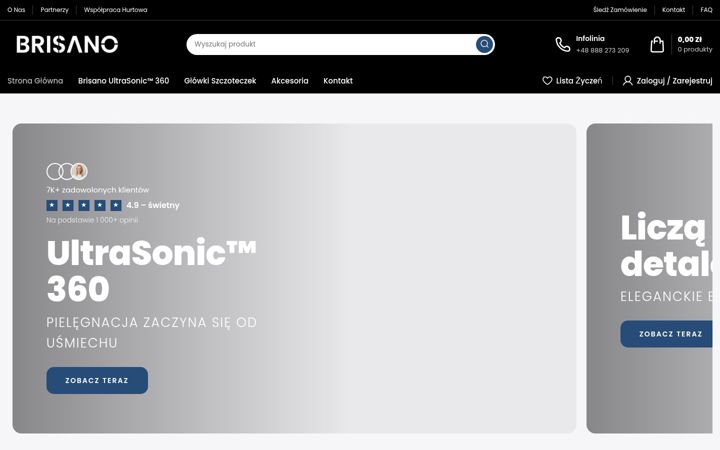Viewport: 720px width, 450px height.
Task: Click Na podstawie 1 000+ opinii text
Action: click(92, 220)
